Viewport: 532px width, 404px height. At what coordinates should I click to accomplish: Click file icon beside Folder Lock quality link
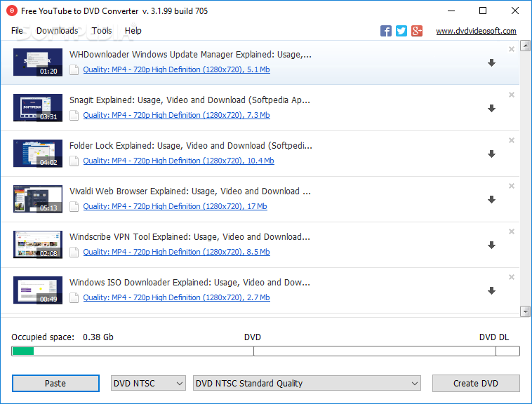coord(74,161)
